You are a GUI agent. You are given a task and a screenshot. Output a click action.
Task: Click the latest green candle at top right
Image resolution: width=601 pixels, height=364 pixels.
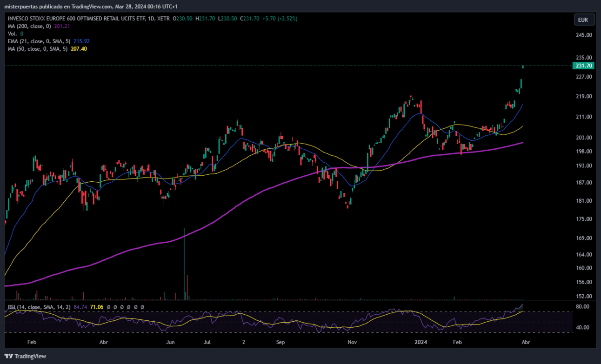pyautogui.click(x=523, y=66)
